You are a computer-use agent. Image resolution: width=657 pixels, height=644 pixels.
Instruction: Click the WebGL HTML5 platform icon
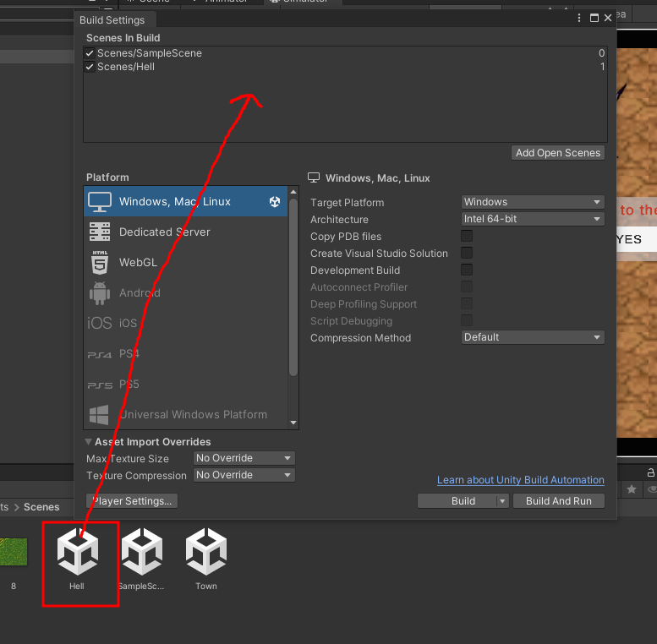[x=100, y=263]
